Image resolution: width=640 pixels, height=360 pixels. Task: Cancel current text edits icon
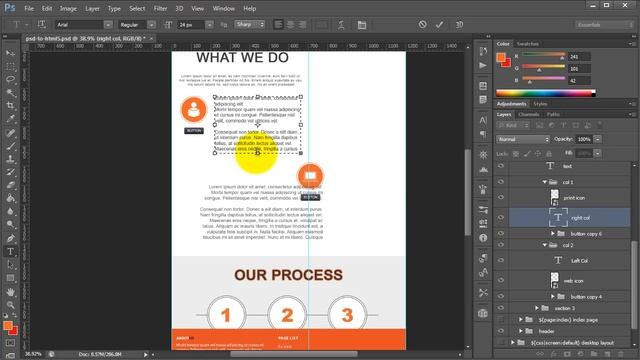click(422, 24)
